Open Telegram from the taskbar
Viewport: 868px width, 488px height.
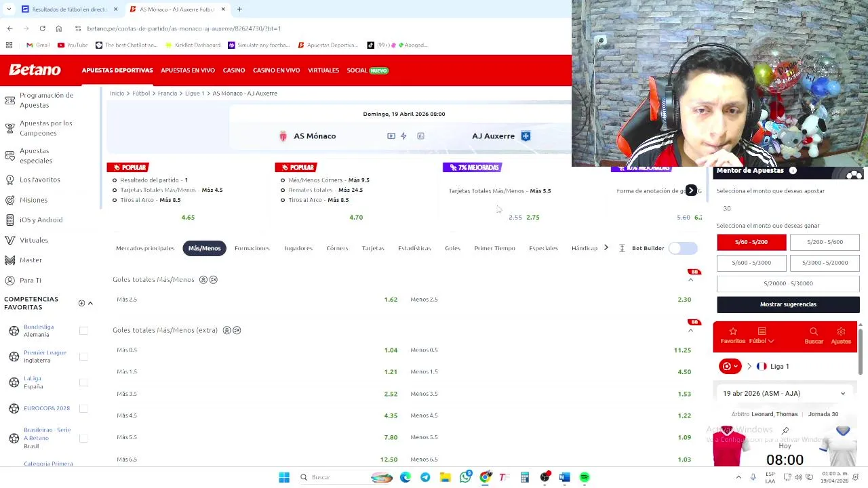pyautogui.click(x=425, y=477)
